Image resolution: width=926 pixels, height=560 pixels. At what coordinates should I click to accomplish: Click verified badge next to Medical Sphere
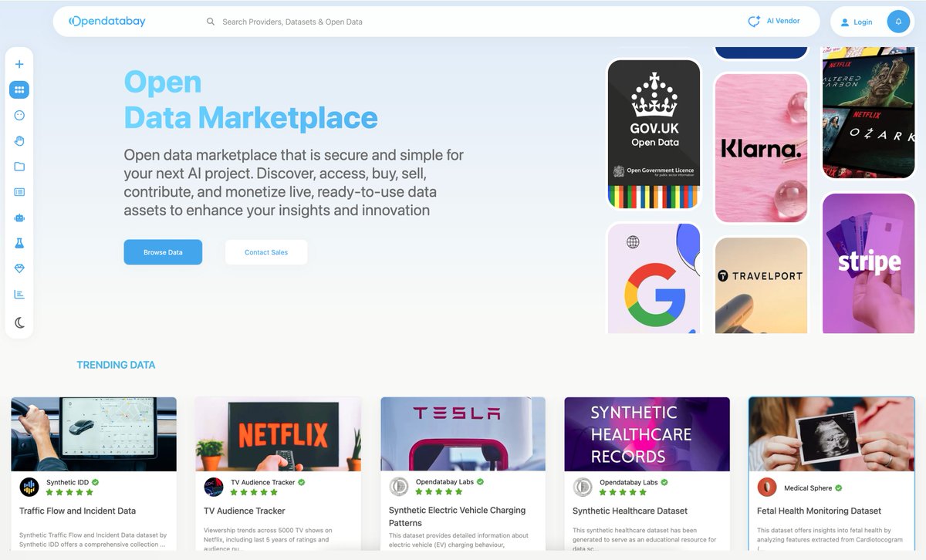point(838,487)
